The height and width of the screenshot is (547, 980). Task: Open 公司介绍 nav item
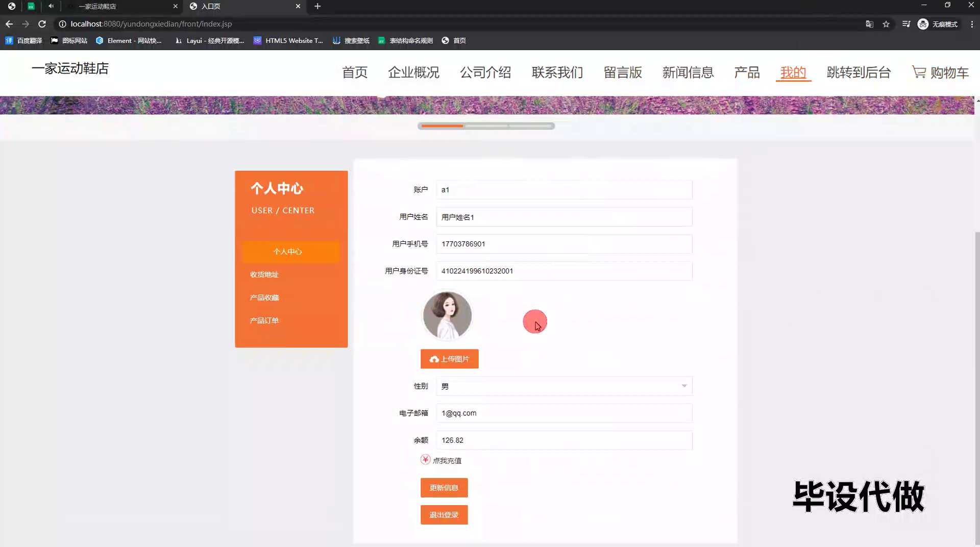[485, 72]
